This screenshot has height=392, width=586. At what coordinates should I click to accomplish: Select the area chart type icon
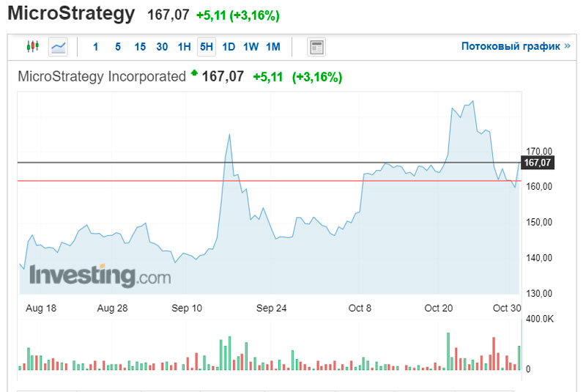pyautogui.click(x=59, y=47)
